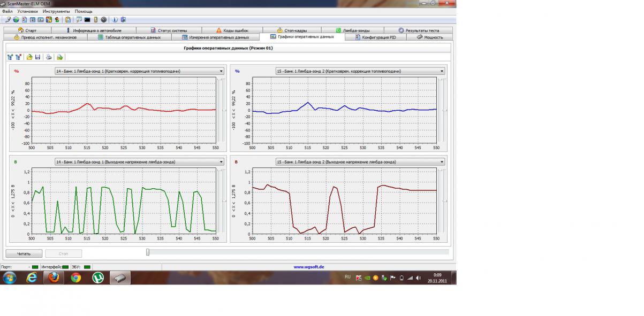Switch to the Коды ошибок tab
The image size is (644, 316).
click(232, 30)
